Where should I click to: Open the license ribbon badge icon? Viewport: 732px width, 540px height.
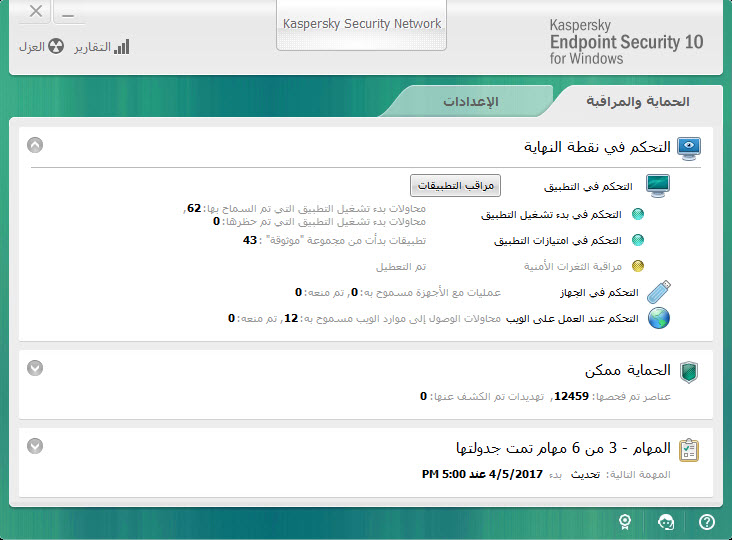(x=625, y=521)
